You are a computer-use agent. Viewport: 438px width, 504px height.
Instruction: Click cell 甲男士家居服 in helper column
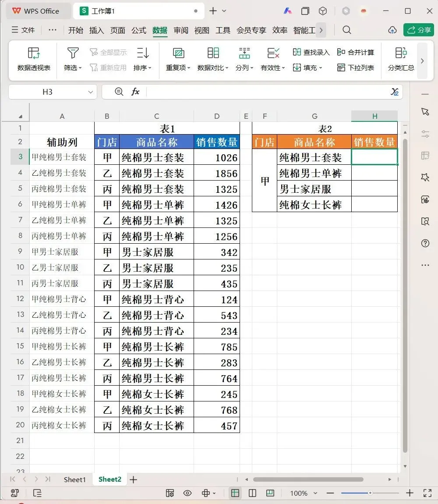pos(62,252)
